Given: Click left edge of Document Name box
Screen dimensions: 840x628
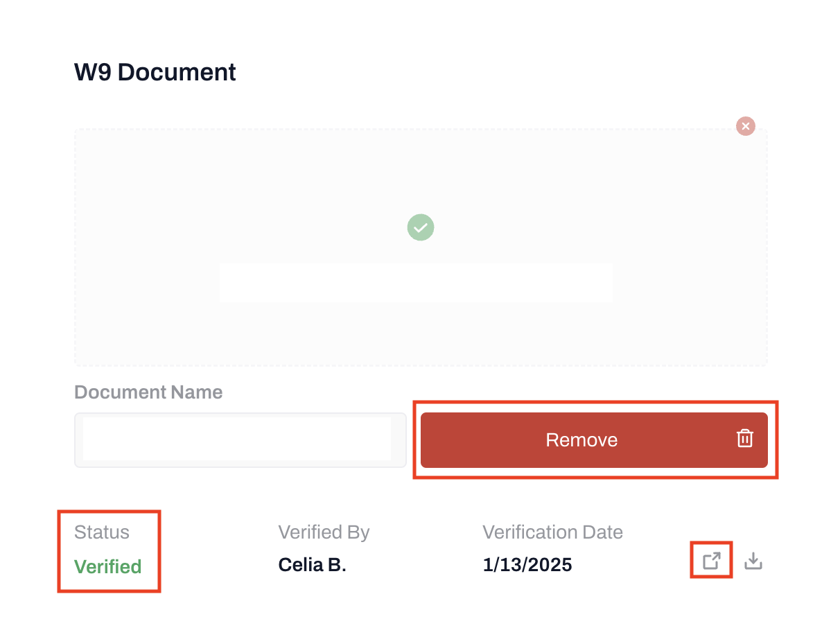Looking at the screenshot, I should point(79,439).
